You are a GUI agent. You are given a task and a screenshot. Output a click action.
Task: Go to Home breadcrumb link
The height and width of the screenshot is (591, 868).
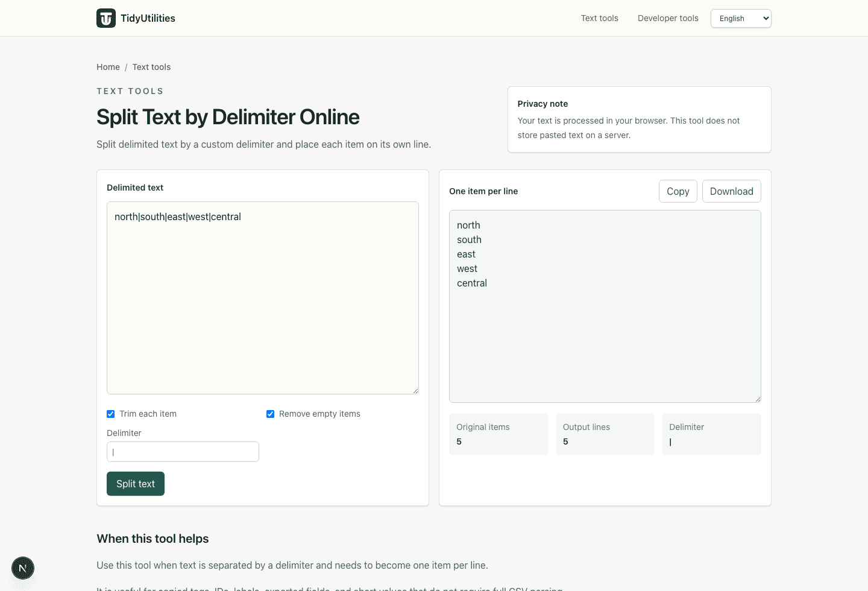point(108,67)
